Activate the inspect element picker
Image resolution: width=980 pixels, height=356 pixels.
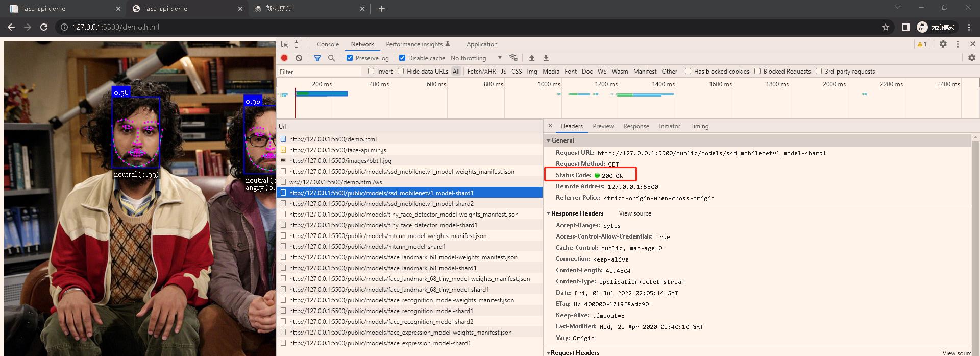285,44
